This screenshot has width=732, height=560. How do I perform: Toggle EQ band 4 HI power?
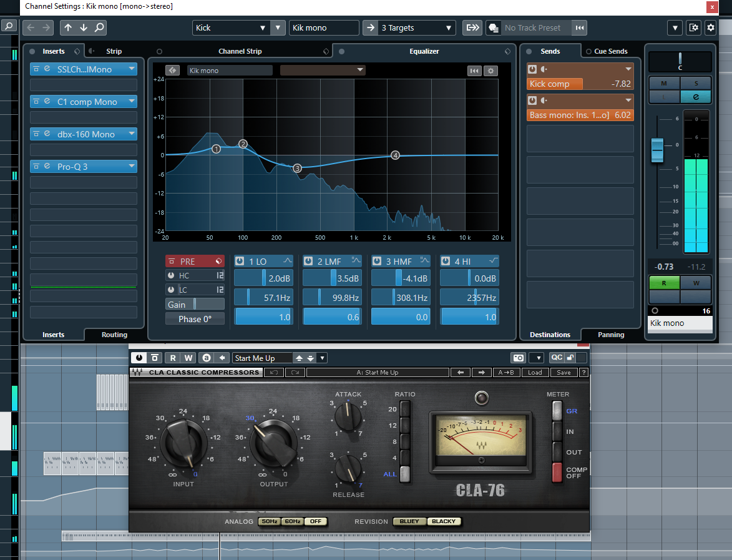pos(446,261)
